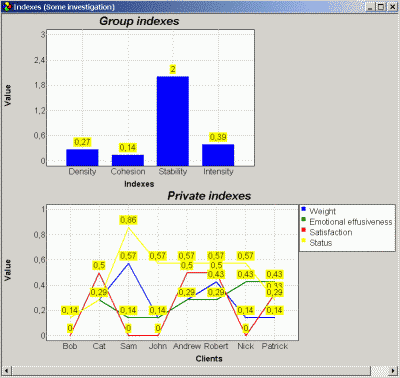The image size is (400, 378).
Task: Click the Stability bar in the Group indexes chart
Action: pyautogui.click(x=173, y=121)
